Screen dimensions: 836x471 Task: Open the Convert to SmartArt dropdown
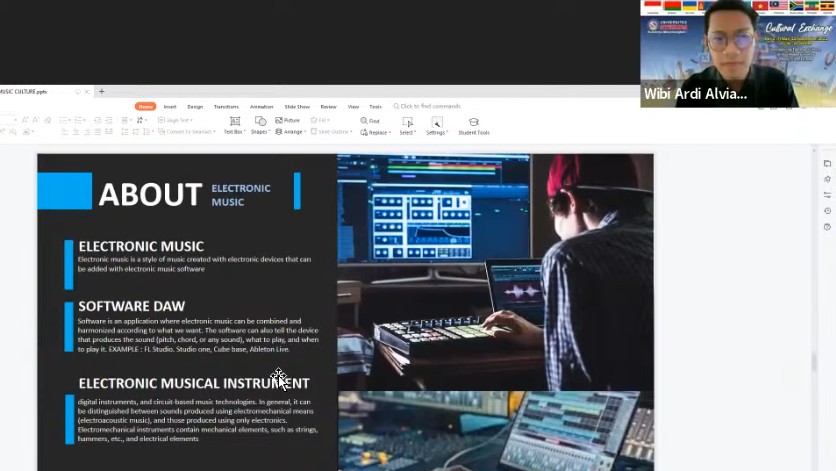pos(187,132)
